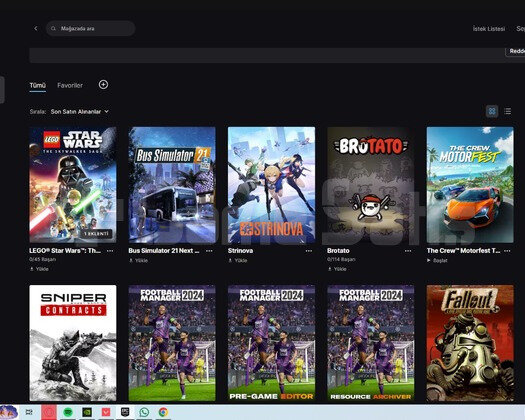525x420 pixels.
Task: Open the three-dot menu for Brotato
Action: click(x=408, y=251)
